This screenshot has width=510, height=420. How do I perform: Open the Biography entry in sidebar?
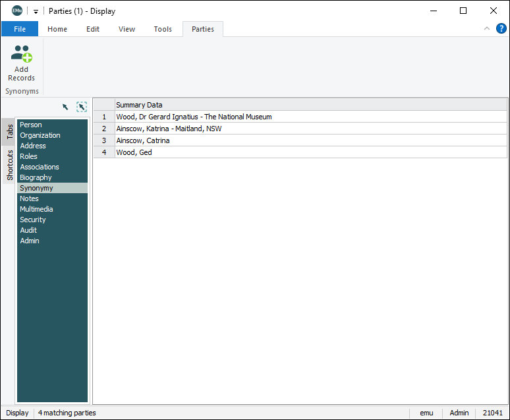[x=36, y=177]
